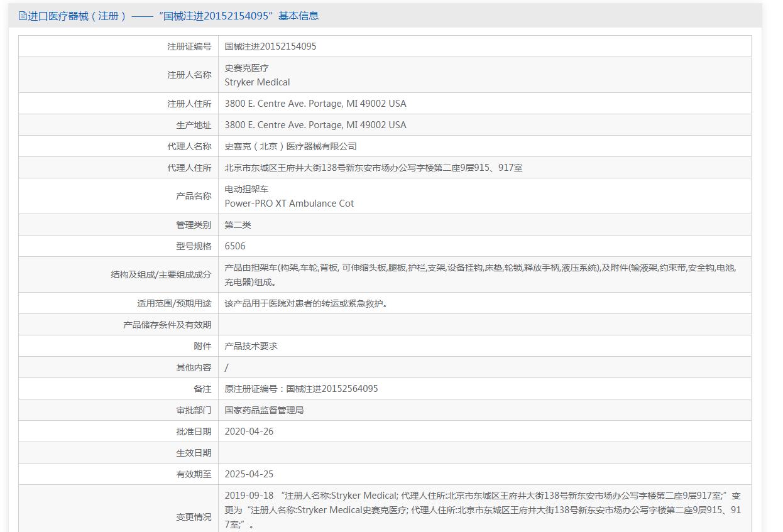Click product name 电动担架车
The height and width of the screenshot is (532, 783).
tap(247, 189)
